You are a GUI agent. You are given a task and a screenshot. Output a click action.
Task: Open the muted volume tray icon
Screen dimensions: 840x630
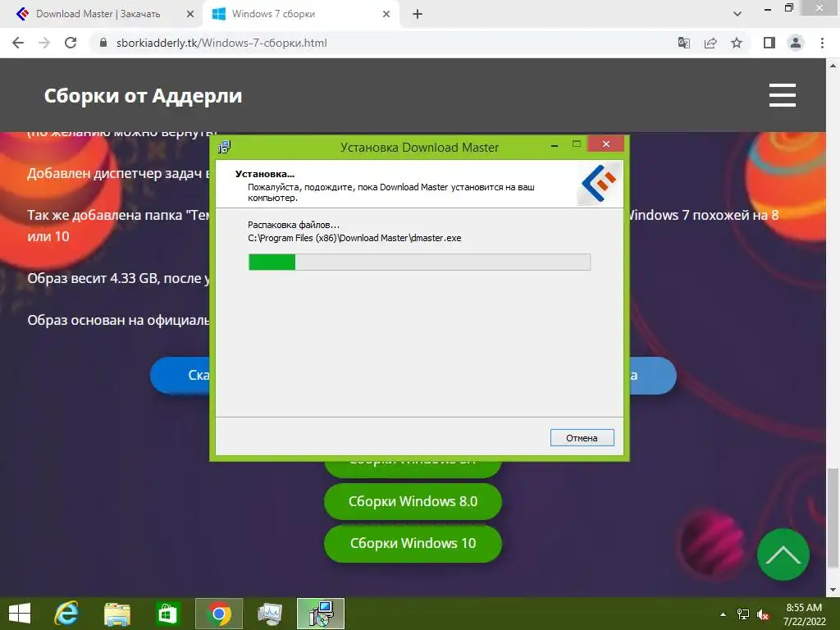[763, 614]
